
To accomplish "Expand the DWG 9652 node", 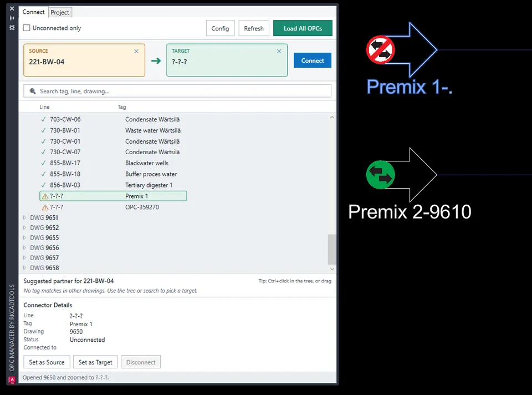I will click(x=24, y=227).
